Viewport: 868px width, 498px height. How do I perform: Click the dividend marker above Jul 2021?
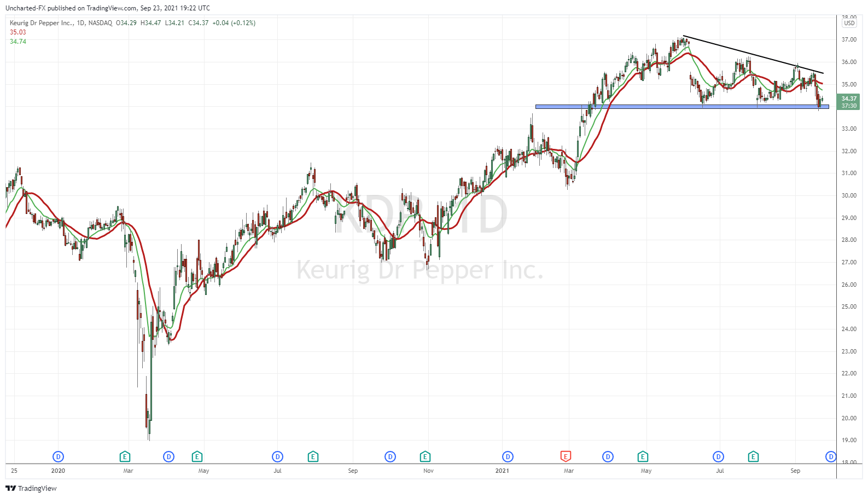pos(718,456)
